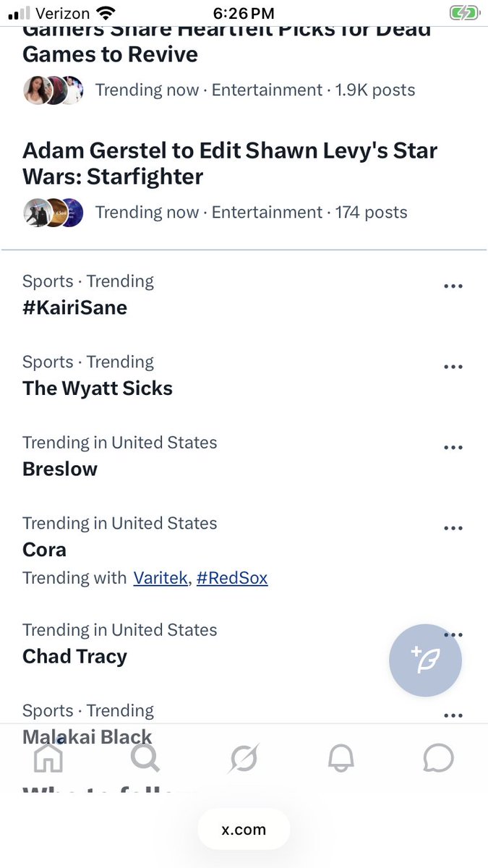
Task: Open more options for Breslow trend
Action: pos(453,448)
